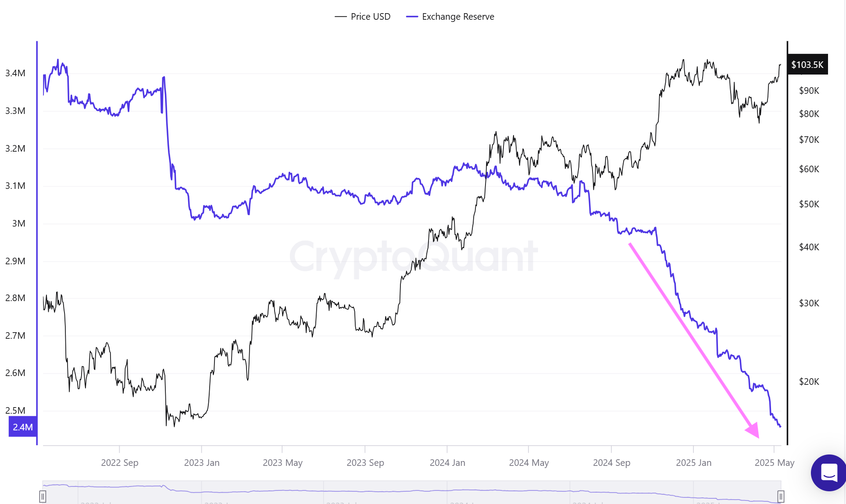Click the 2023 Jan x-axis label
The width and height of the screenshot is (846, 504).
tap(202, 463)
